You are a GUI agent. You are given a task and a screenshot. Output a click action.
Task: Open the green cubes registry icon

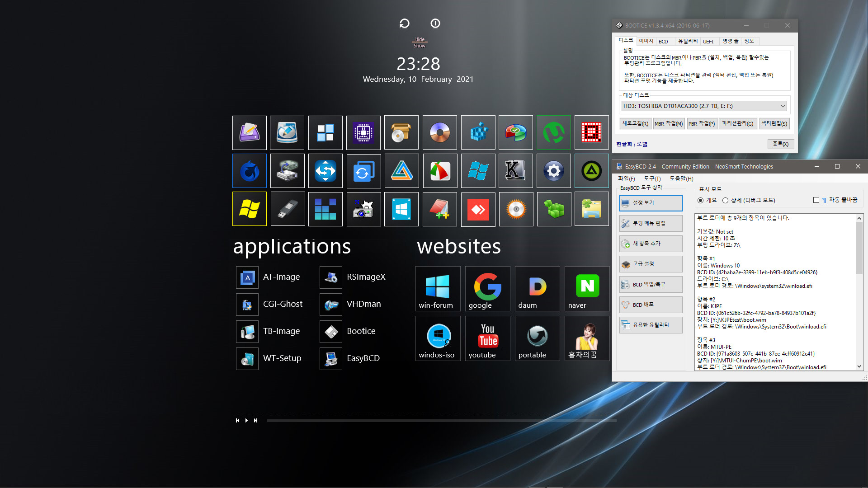click(554, 209)
